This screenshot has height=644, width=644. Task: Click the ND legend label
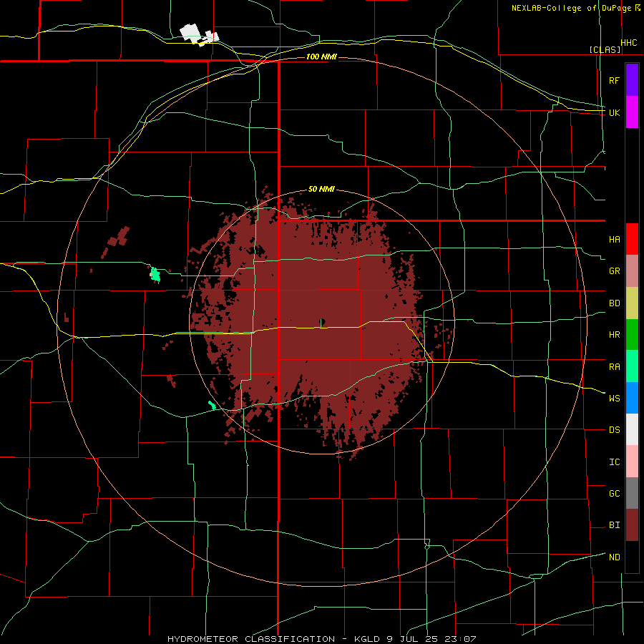[x=615, y=557]
